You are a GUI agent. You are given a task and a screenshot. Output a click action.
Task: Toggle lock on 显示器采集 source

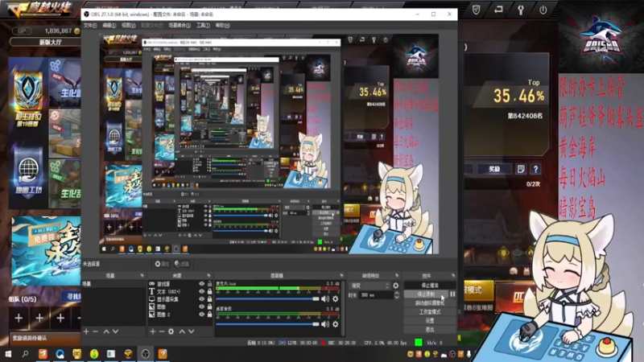coord(209,299)
